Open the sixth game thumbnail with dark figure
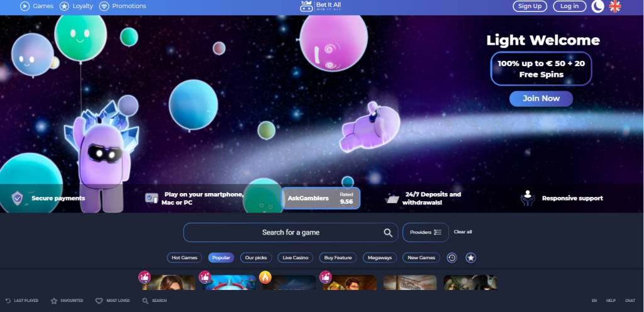Screen dimensions: 644x312 pyautogui.click(x=470, y=282)
